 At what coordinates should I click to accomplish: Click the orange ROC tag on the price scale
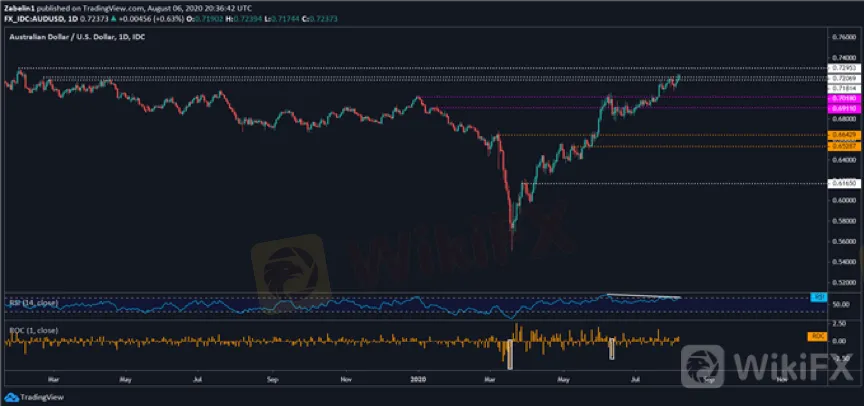tap(817, 335)
